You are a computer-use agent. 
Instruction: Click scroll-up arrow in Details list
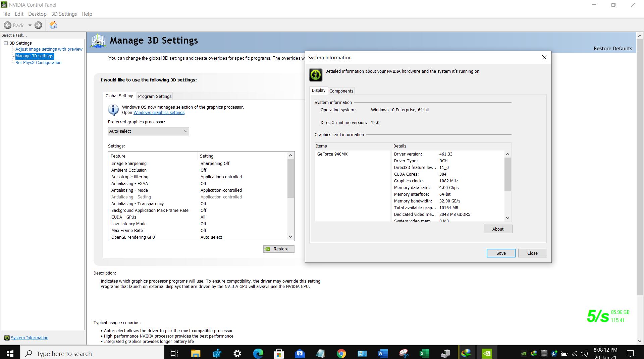(507, 154)
